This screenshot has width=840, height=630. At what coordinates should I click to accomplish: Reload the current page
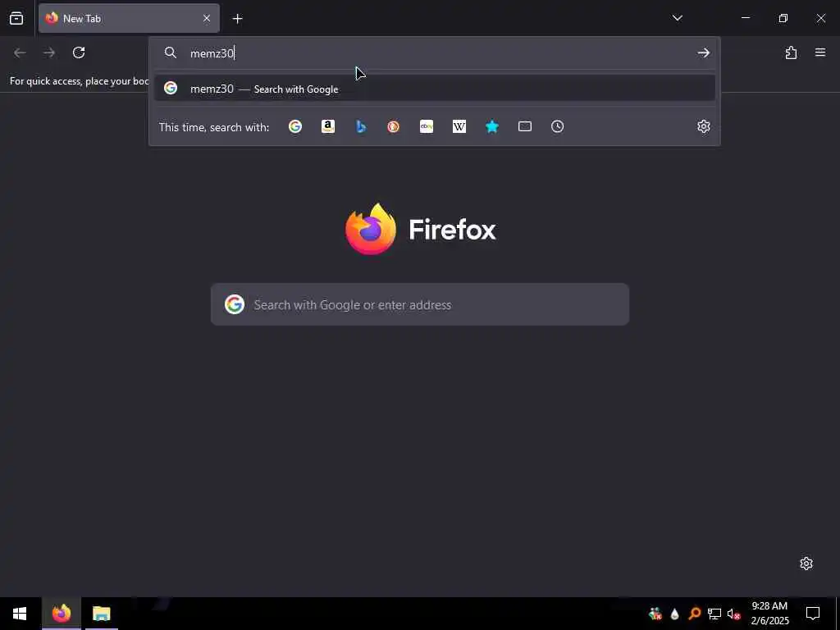[x=79, y=52]
